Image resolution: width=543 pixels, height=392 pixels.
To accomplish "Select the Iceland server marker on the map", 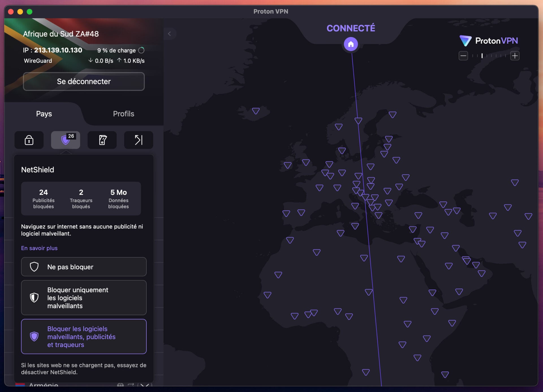I will (256, 111).
